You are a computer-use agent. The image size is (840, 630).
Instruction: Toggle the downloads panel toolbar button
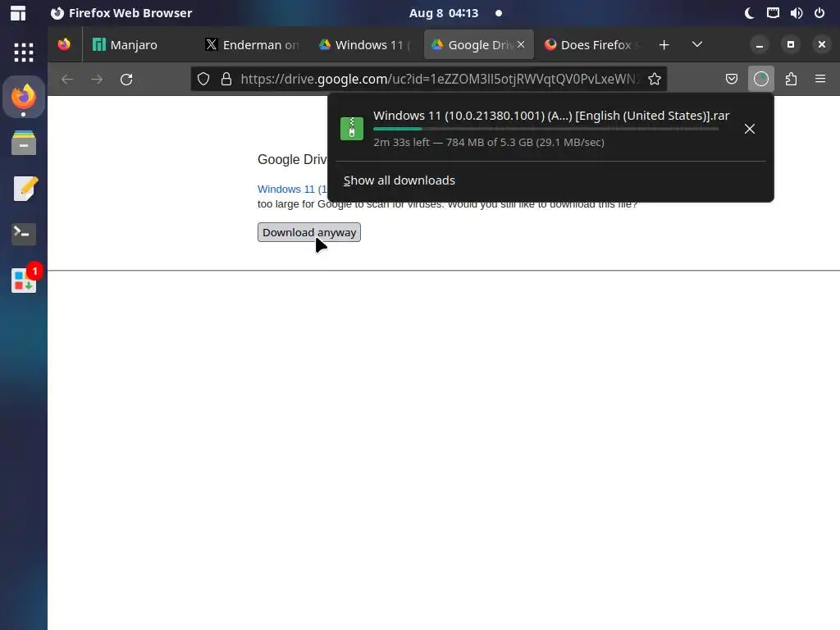point(761,80)
